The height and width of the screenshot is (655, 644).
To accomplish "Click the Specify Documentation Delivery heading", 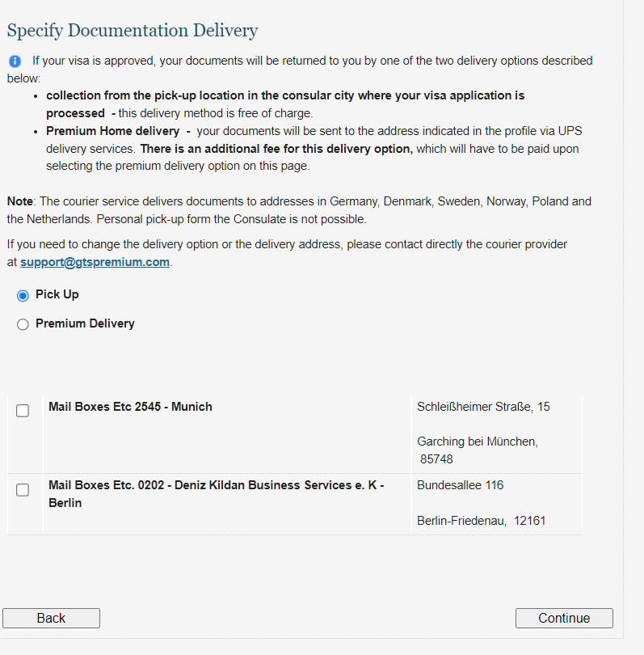I will (133, 31).
